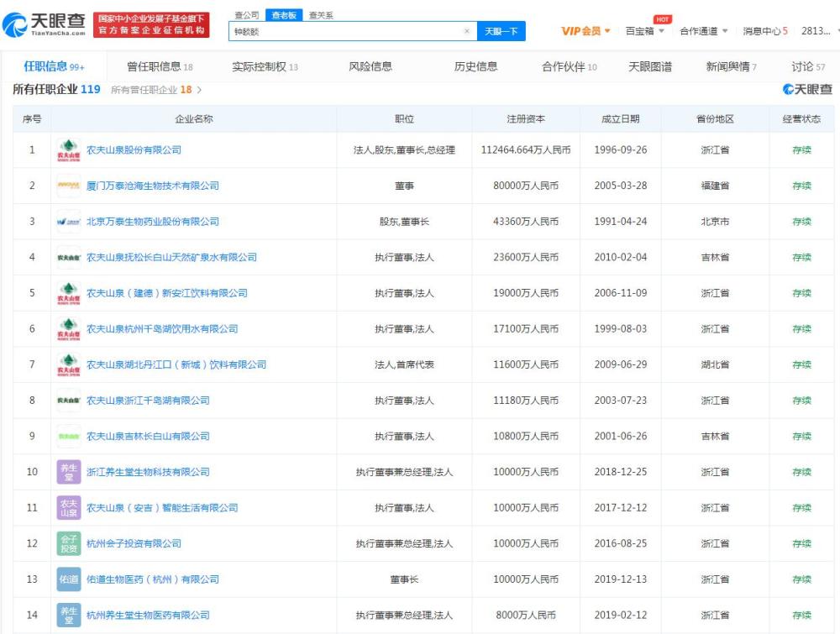
Task: Open the 会子投资 icon for 杭州会子投资有限公司
Action: tap(69, 543)
